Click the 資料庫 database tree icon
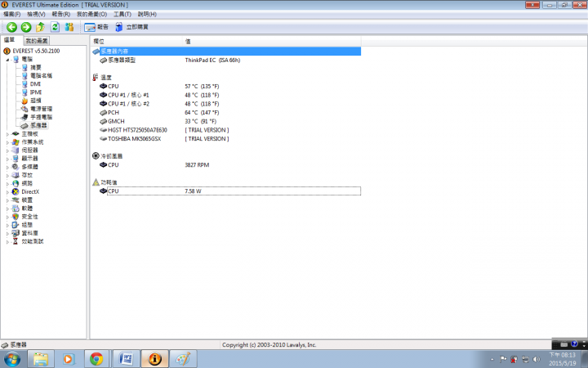588x368 pixels. click(16, 233)
